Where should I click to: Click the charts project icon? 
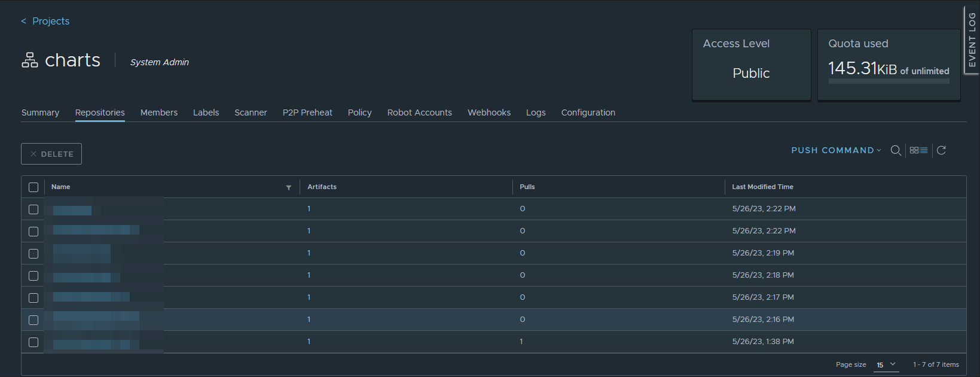click(x=30, y=60)
